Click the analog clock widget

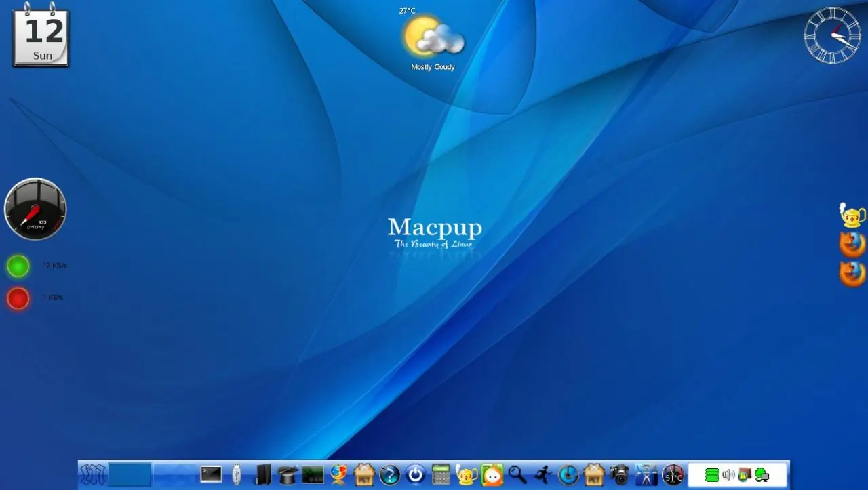click(832, 35)
